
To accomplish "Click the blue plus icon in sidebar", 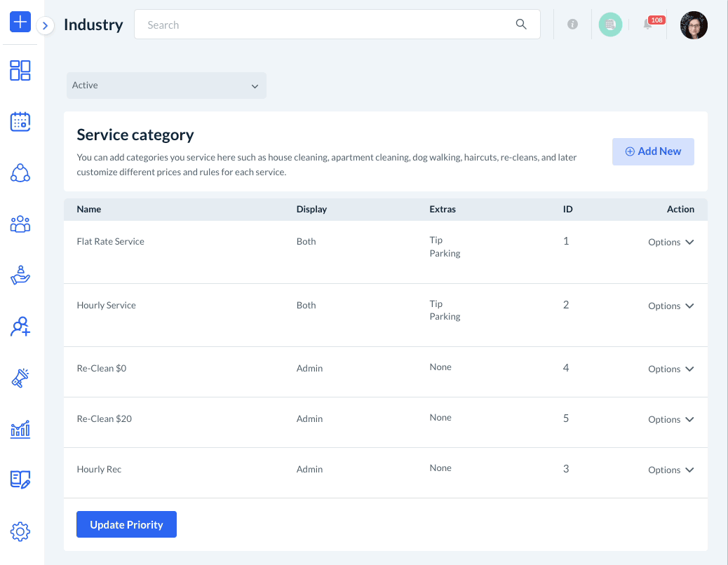I will [20, 22].
